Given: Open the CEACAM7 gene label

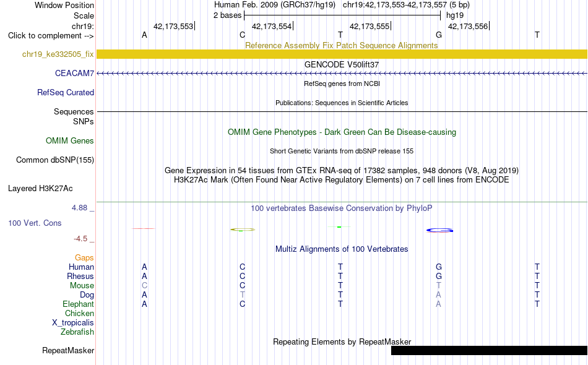Looking at the screenshot, I should click(74, 74).
